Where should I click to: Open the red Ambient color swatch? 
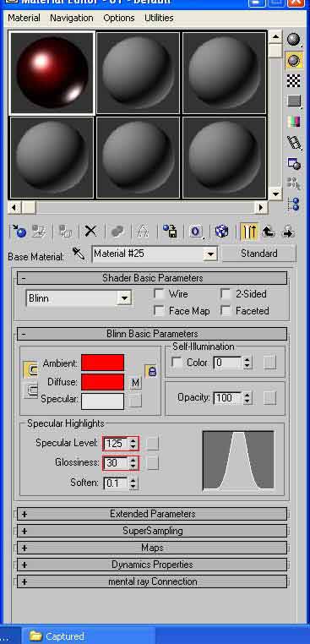[x=103, y=363]
